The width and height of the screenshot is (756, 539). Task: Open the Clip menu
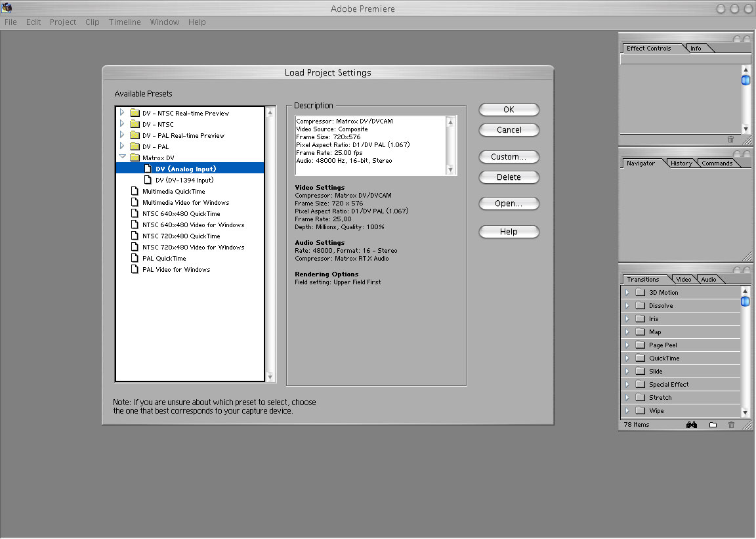point(92,22)
